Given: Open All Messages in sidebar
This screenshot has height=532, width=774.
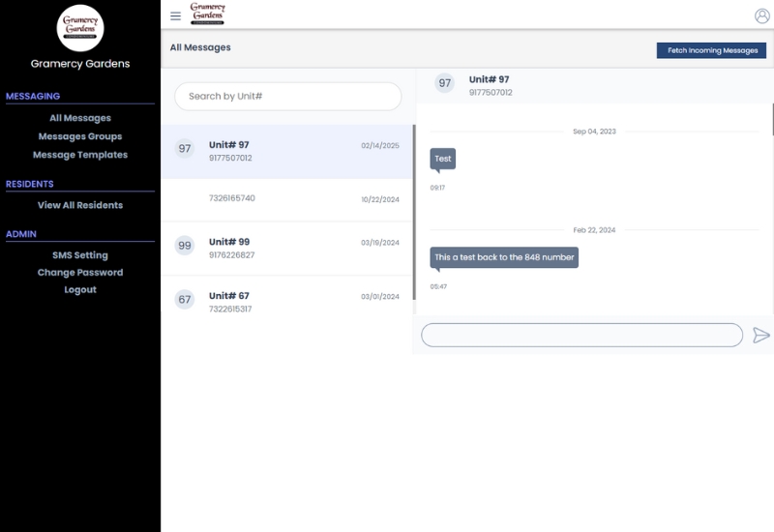Looking at the screenshot, I should point(80,118).
